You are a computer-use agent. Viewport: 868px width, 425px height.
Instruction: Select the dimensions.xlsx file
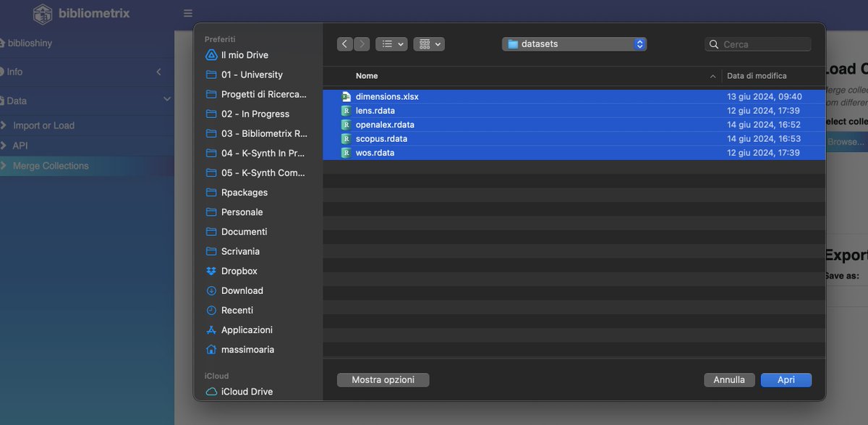coord(574,96)
